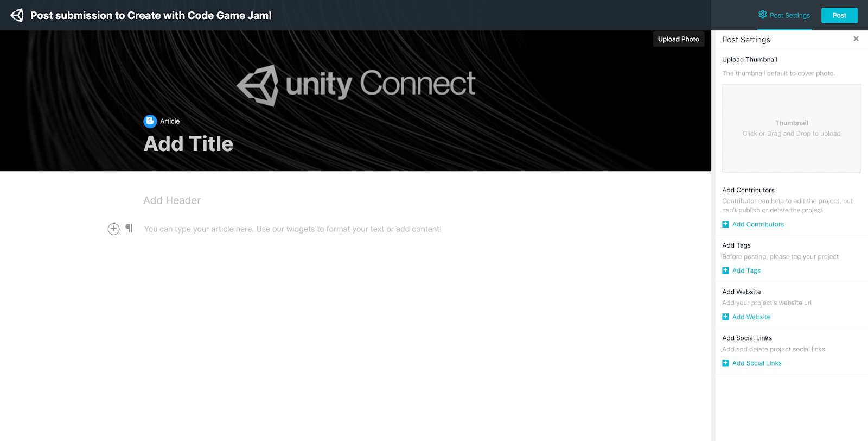The image size is (868, 441).
Task: Click the blue Article type icon
Action: click(x=150, y=121)
